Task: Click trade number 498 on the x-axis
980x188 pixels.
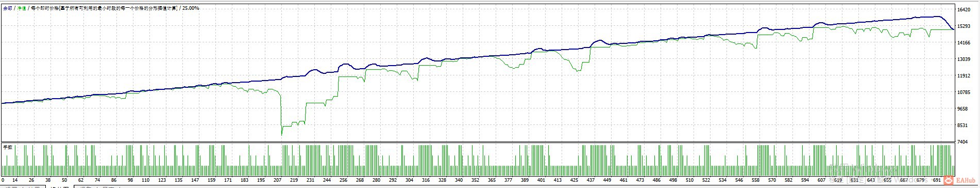Action: point(672,180)
